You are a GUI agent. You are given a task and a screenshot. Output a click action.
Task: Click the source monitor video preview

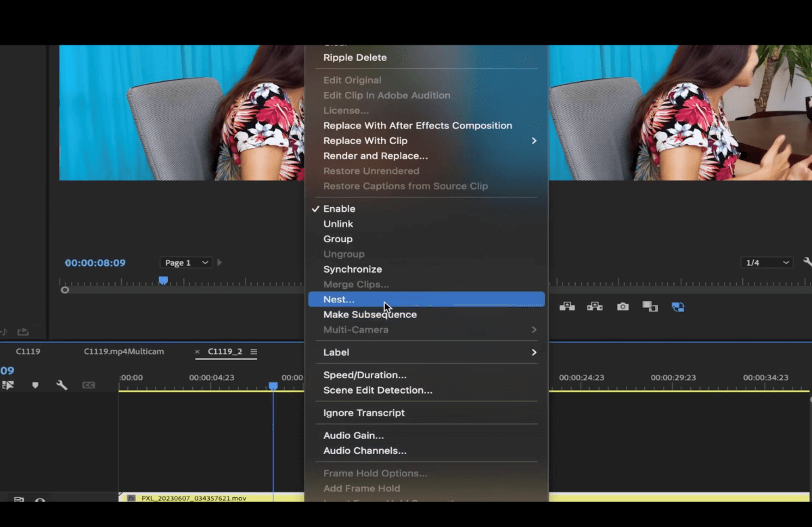tap(182, 112)
